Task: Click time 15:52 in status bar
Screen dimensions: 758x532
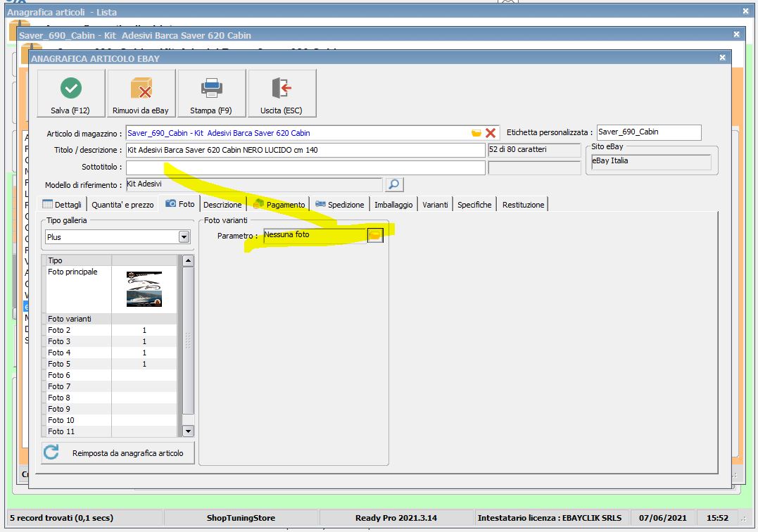Action: pyautogui.click(x=717, y=517)
